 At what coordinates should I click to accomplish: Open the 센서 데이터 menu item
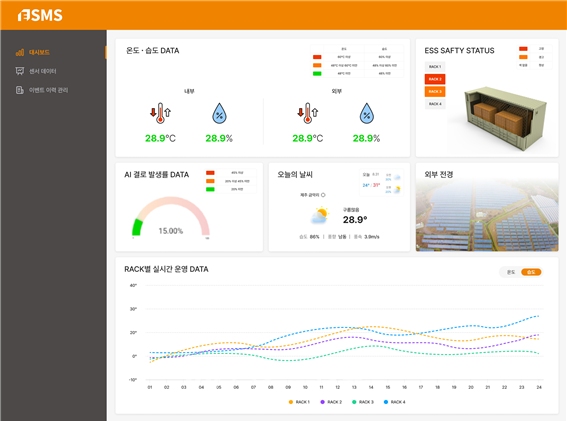point(43,71)
